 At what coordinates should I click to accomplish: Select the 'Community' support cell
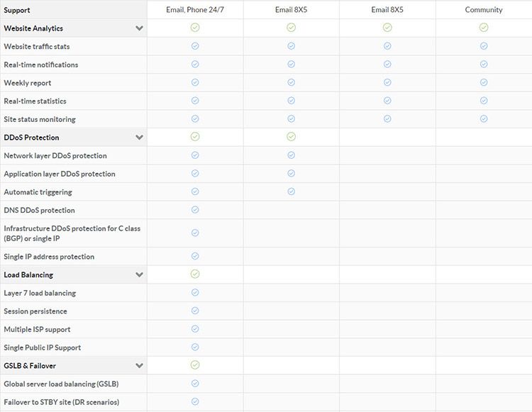pyautogui.click(x=484, y=10)
